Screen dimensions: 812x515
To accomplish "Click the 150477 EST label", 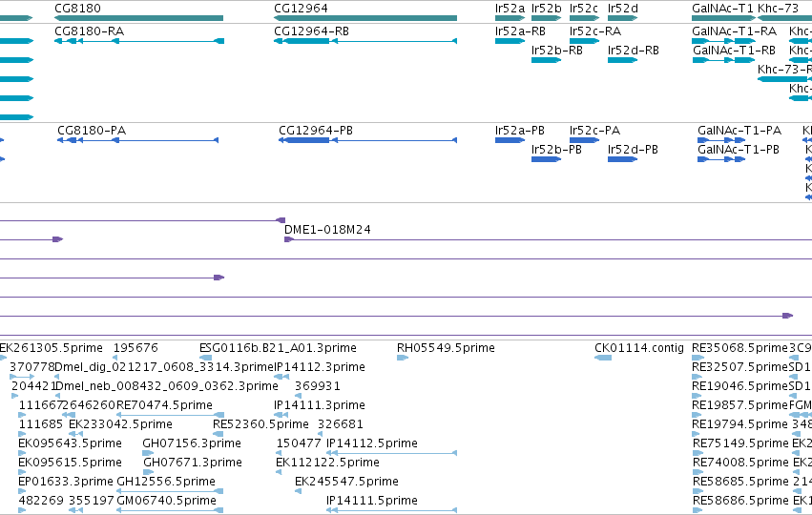I will [x=299, y=443].
